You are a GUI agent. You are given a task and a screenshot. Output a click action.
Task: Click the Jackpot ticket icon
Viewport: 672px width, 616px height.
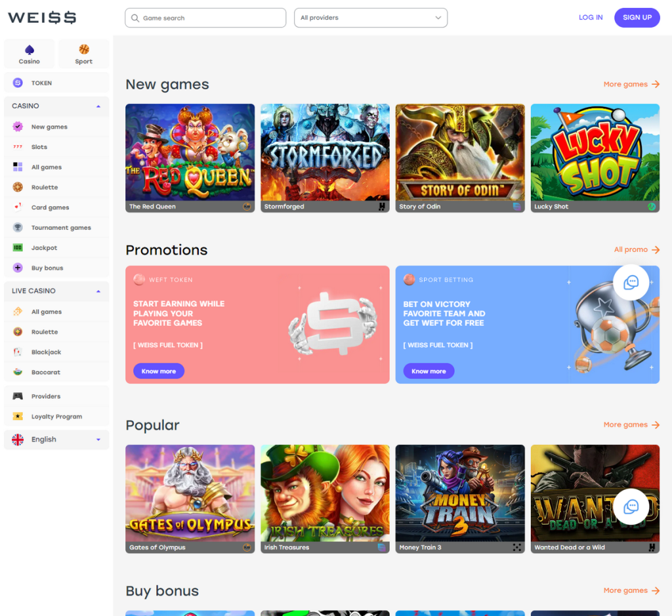click(18, 247)
